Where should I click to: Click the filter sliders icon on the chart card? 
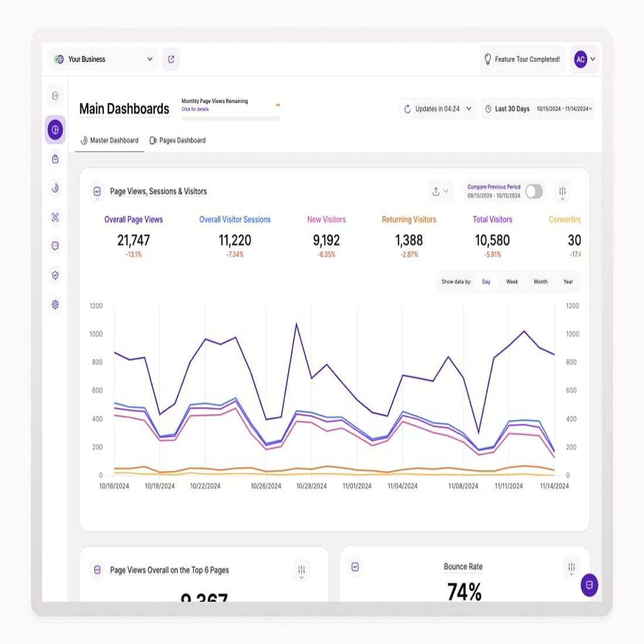coord(562,191)
